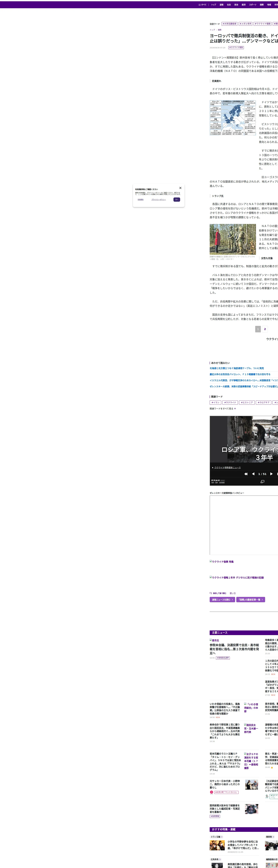Open the camera lens recruitment thumbnail
Image resolution: width=278 pixels, height=868 pixels.
pyautogui.click(x=252, y=809)
